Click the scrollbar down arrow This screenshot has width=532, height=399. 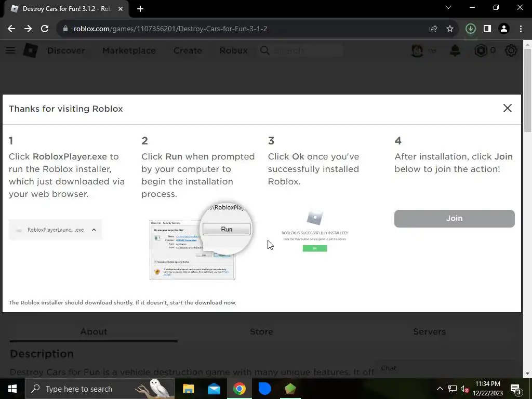click(527, 374)
